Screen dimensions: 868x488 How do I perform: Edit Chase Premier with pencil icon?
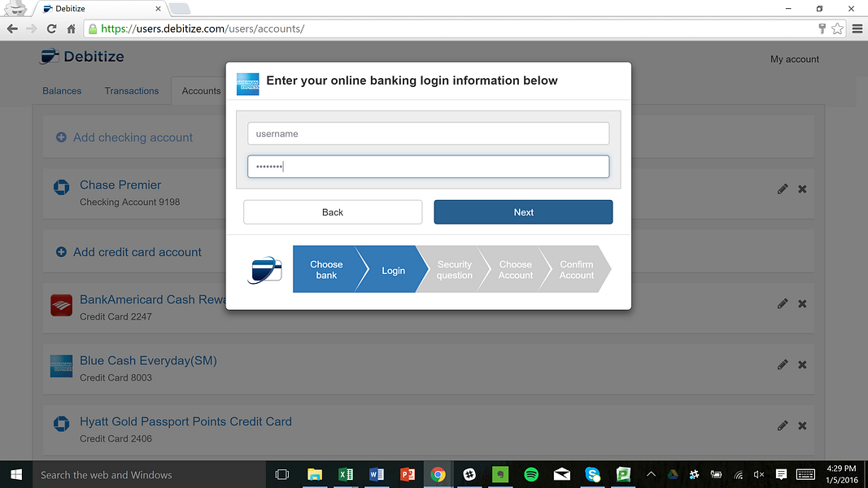click(783, 190)
